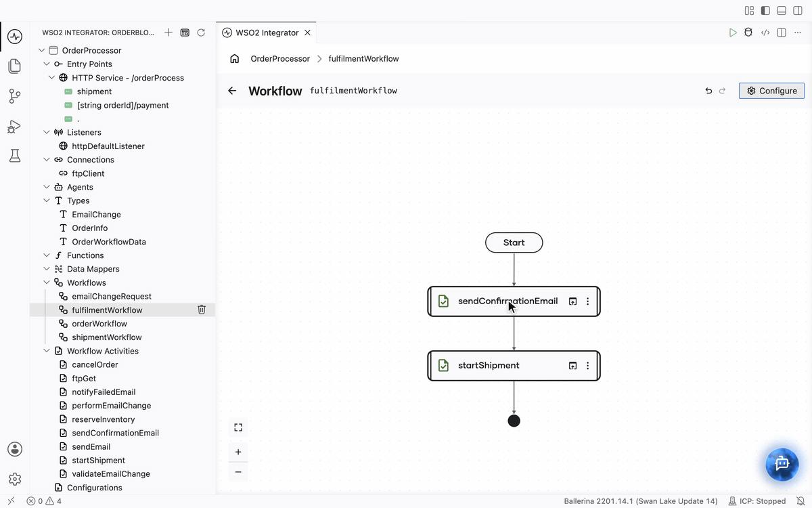Screen dimensions: 812x508
Task: Open the Testing flask view
Action: 15,156
